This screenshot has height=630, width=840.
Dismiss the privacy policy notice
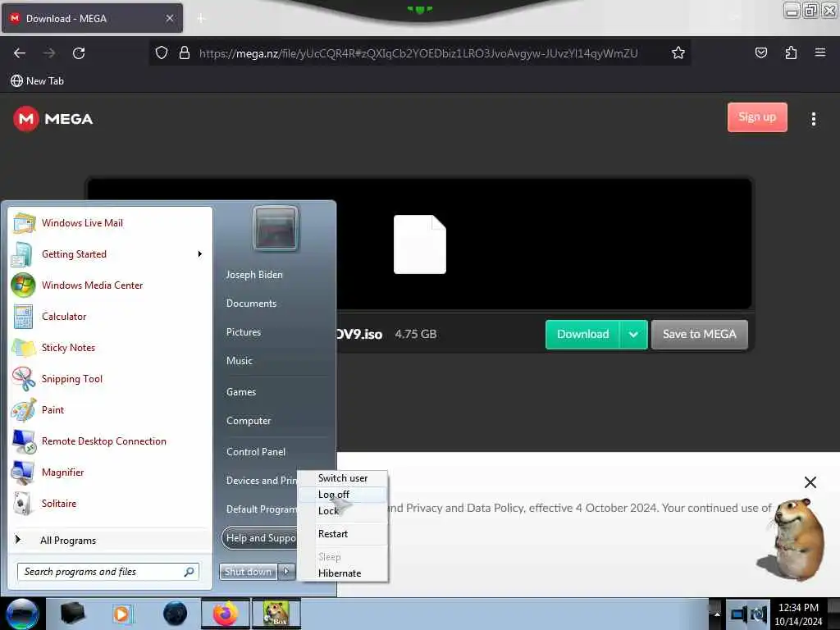[x=810, y=482]
